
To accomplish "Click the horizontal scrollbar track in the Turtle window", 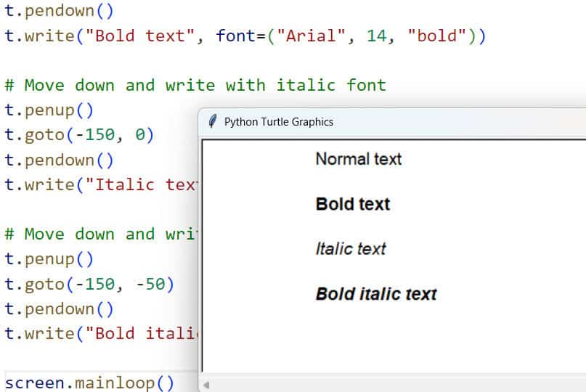I will 392,385.
